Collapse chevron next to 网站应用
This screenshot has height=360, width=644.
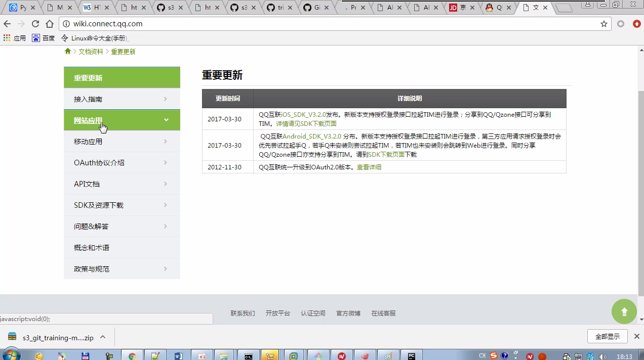coord(166,120)
